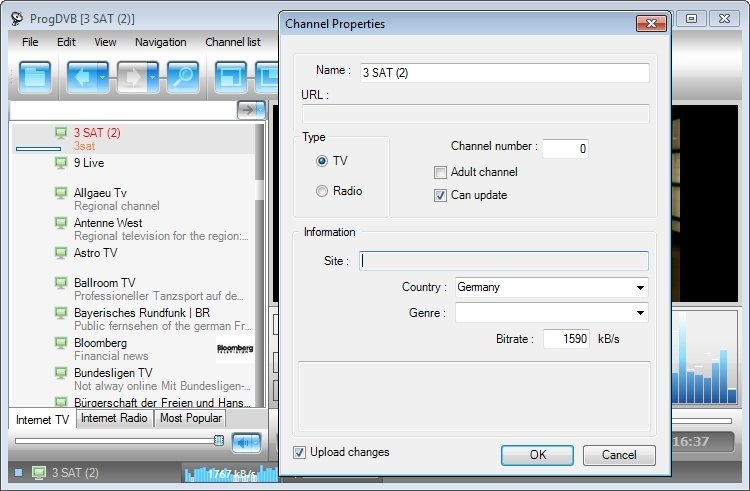Click the large description text area

point(474,397)
